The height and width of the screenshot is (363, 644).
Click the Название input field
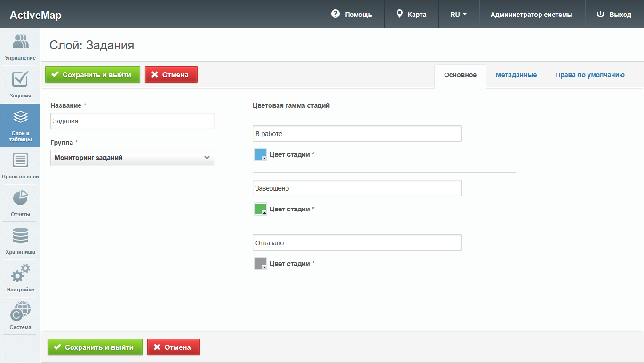point(132,121)
